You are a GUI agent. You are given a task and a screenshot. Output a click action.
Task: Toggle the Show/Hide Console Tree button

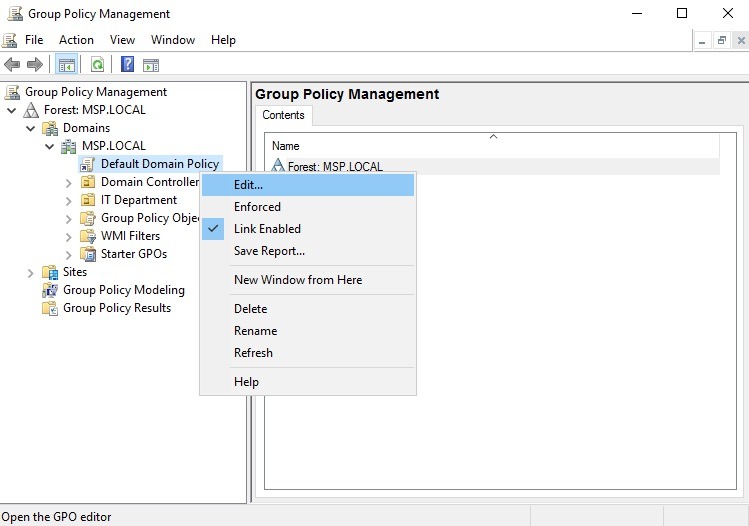(66, 65)
